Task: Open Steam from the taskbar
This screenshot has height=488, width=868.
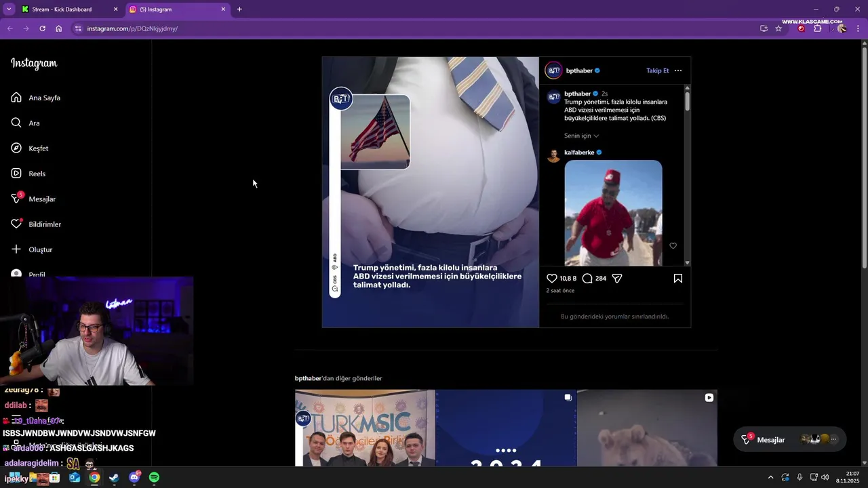Action: 114,477
